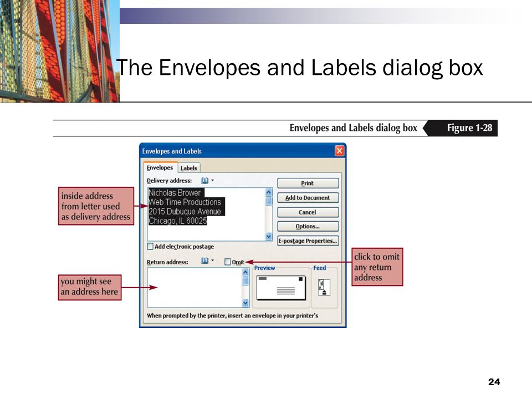Click the Print button
This screenshot has height=399, width=532.
coord(308,183)
